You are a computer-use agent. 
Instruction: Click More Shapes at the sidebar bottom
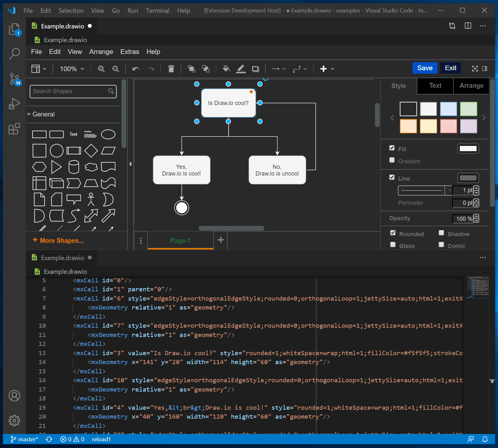tap(58, 240)
